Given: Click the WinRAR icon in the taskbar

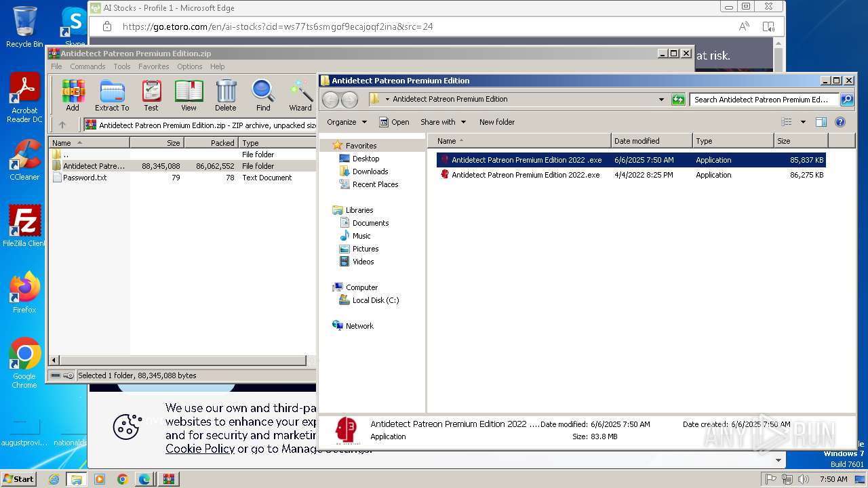Looking at the screenshot, I should (167, 479).
